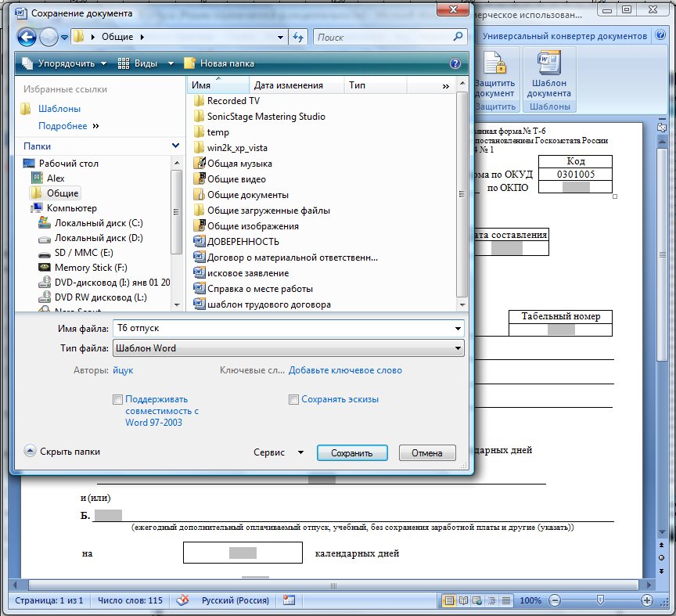676x616 pixels.
Task: Click the Добавьте ключевое слово link
Action: (x=345, y=370)
